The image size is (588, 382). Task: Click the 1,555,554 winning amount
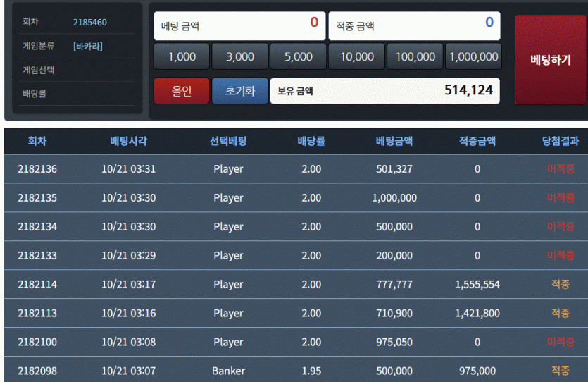point(477,285)
